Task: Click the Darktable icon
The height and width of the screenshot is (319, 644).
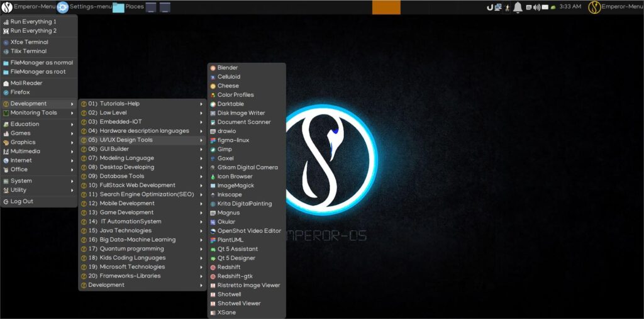Action: 213,104
